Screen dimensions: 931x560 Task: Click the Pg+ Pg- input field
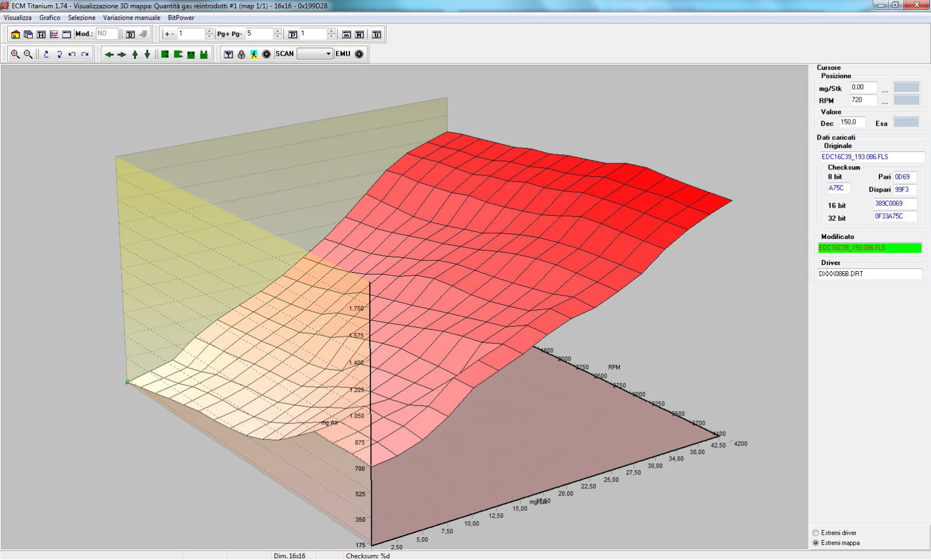click(259, 34)
